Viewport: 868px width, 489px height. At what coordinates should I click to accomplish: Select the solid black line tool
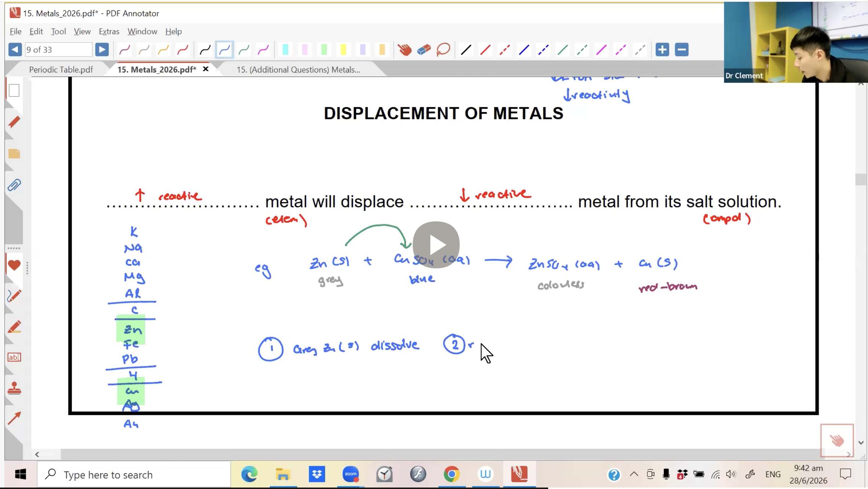coord(466,50)
